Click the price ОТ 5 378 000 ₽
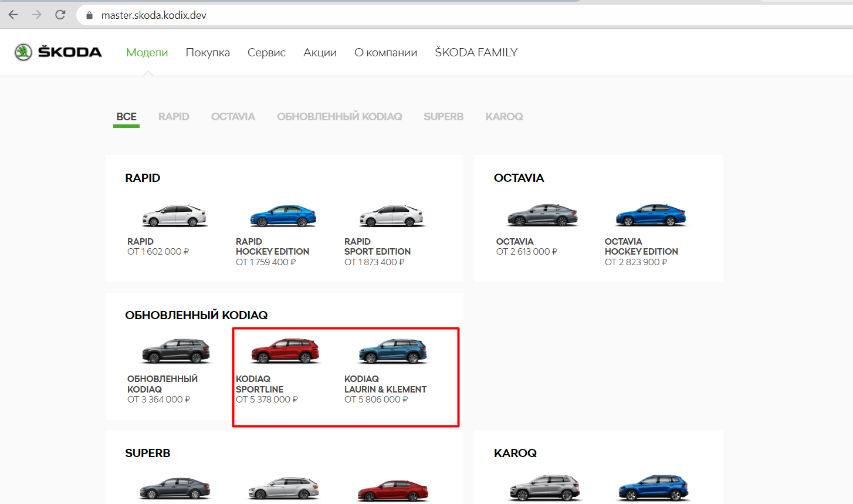Image resolution: width=853 pixels, height=504 pixels. pyautogui.click(x=267, y=400)
